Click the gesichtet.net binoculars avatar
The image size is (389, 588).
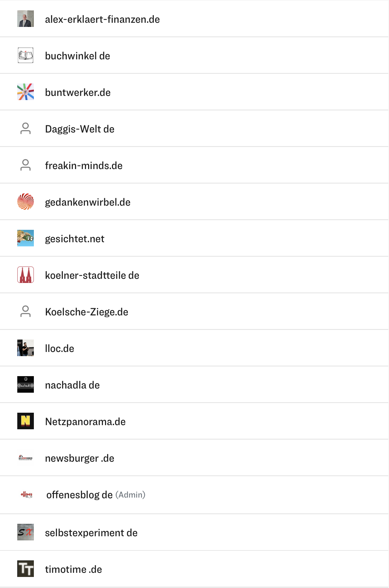(26, 238)
